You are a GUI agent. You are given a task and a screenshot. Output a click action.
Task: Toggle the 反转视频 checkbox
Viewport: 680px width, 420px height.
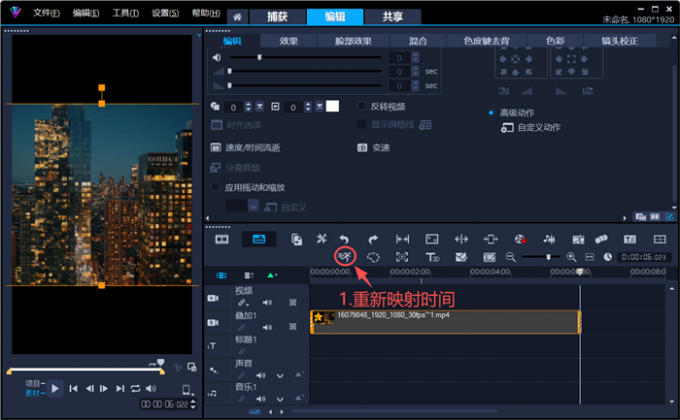point(361,106)
